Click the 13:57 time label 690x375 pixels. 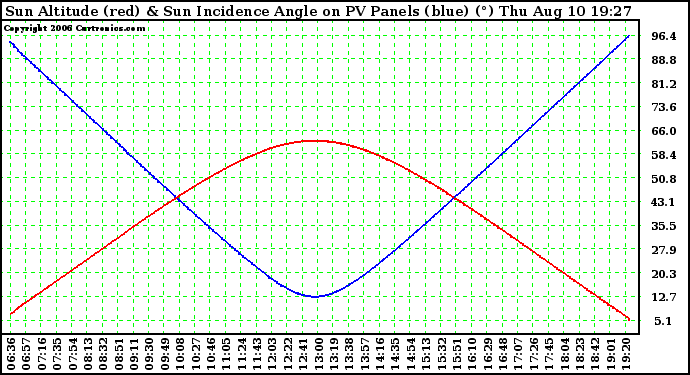click(364, 354)
